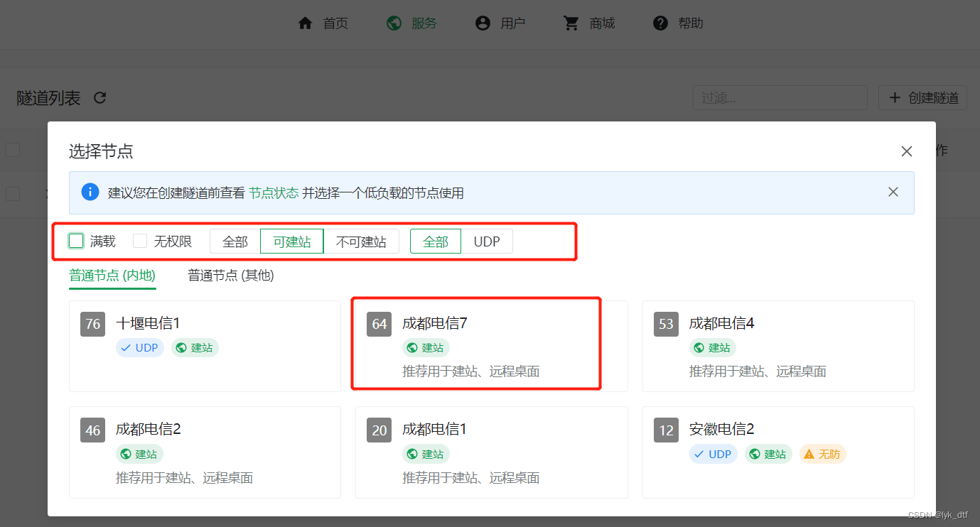Select the 可建站 filter option
The height and width of the screenshot is (527, 980).
pyautogui.click(x=292, y=241)
